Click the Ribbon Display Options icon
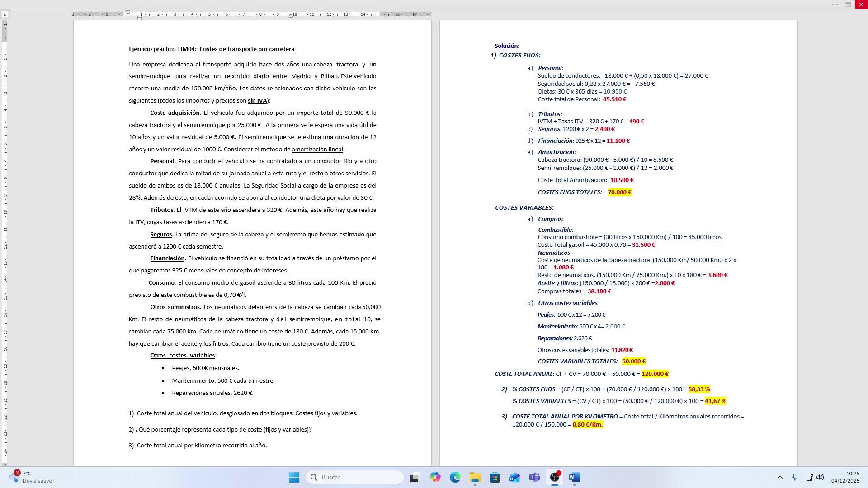 (848, 5)
